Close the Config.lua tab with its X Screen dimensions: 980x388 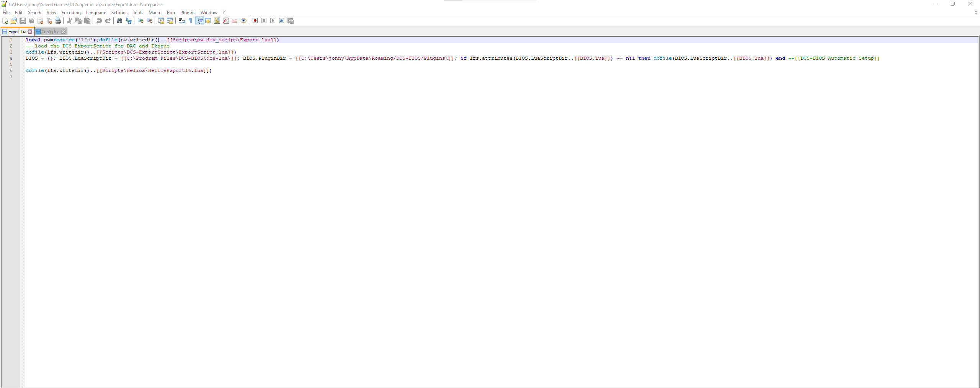click(64, 32)
